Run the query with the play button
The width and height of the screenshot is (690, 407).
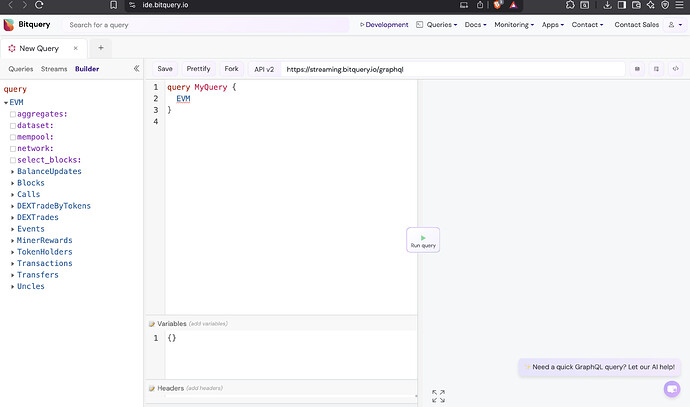(x=423, y=240)
